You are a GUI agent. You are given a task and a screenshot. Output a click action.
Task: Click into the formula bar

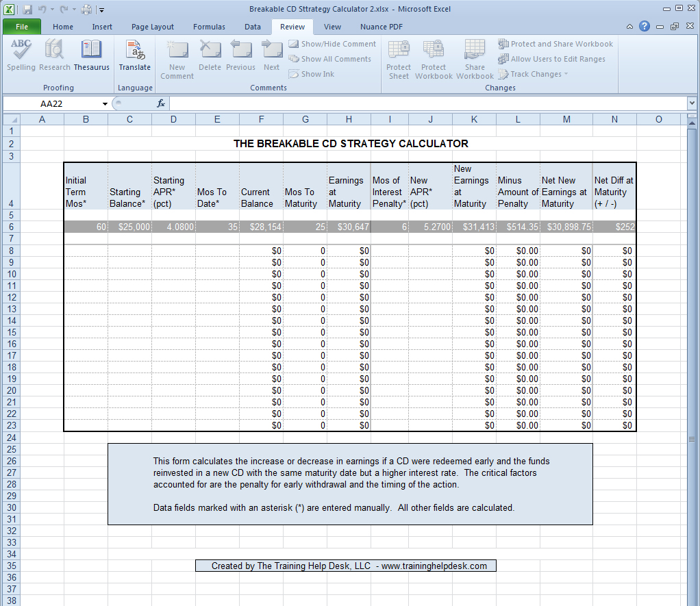point(428,104)
